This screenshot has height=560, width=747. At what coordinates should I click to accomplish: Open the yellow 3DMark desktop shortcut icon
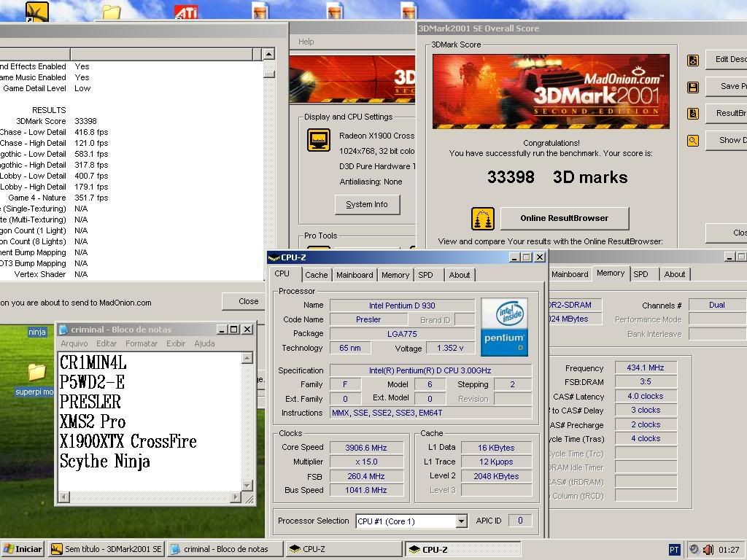tap(37, 12)
